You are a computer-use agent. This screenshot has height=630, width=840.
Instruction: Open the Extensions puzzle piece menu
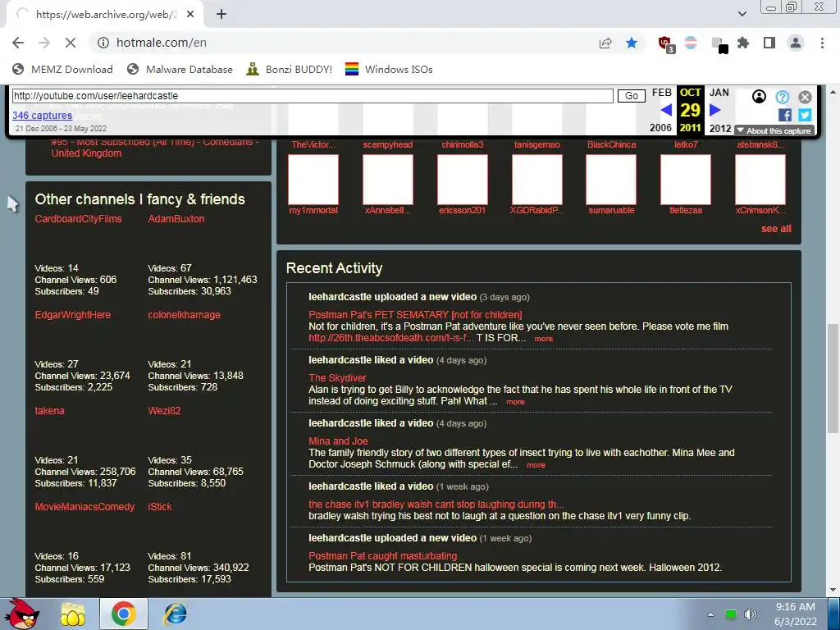pyautogui.click(x=743, y=43)
